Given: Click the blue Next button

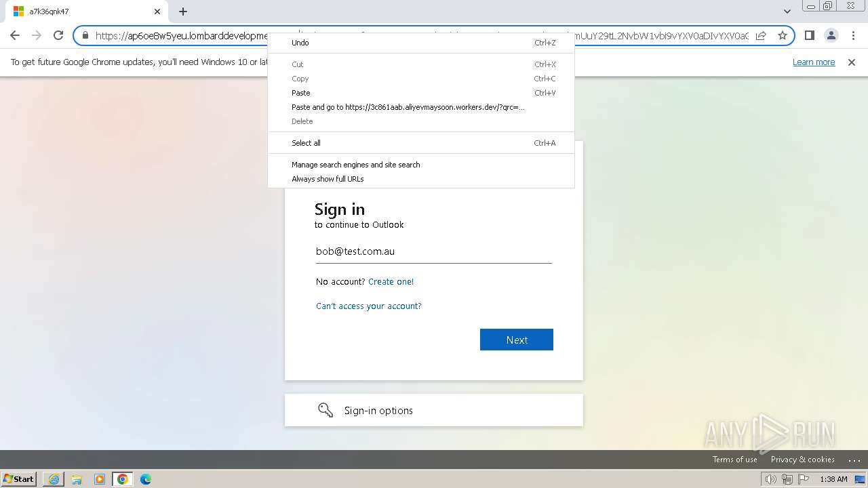Looking at the screenshot, I should coord(517,340).
